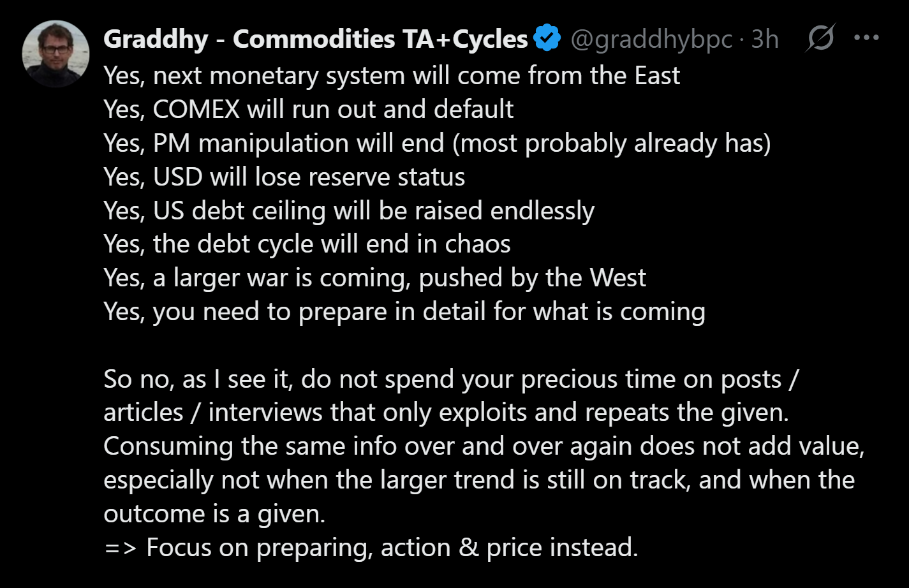Click the line starting "articles / interviews"
The width and height of the screenshot is (909, 588).
tap(446, 413)
